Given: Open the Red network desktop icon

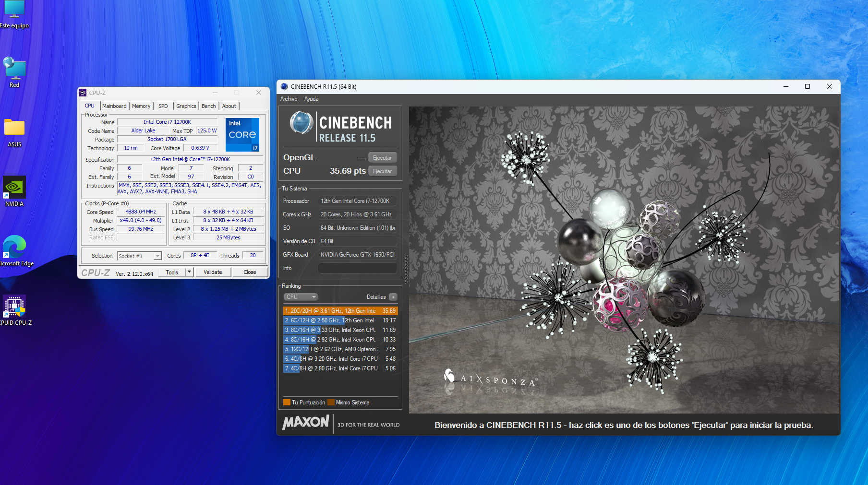Looking at the screenshot, I should [x=14, y=72].
